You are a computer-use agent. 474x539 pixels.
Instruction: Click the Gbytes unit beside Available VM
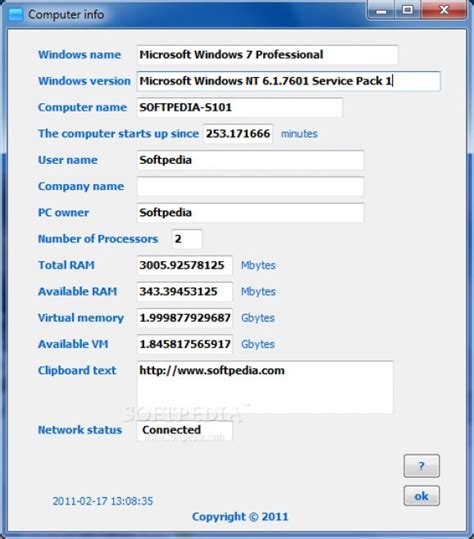click(x=258, y=344)
